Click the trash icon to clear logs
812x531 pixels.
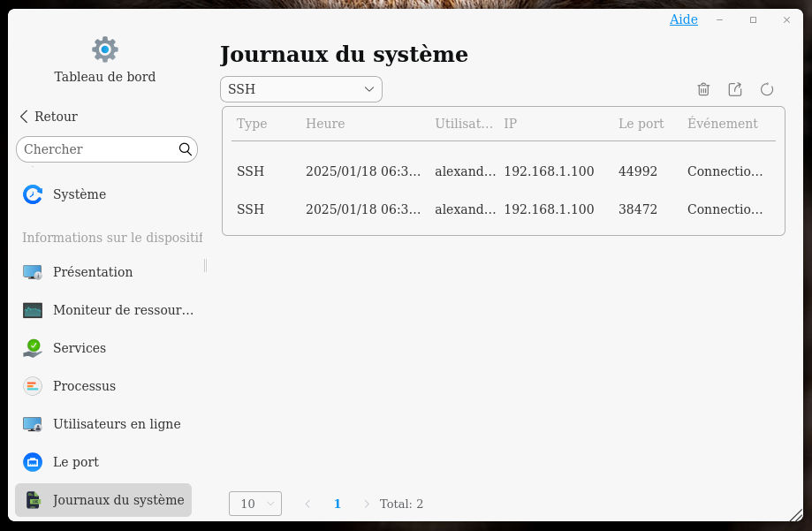pos(703,89)
